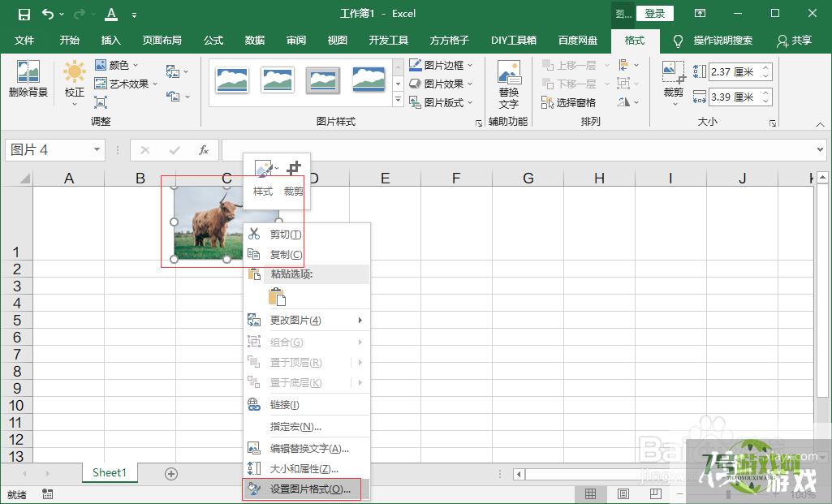
Task: Switch to page layout view in status bar
Action: [623, 494]
